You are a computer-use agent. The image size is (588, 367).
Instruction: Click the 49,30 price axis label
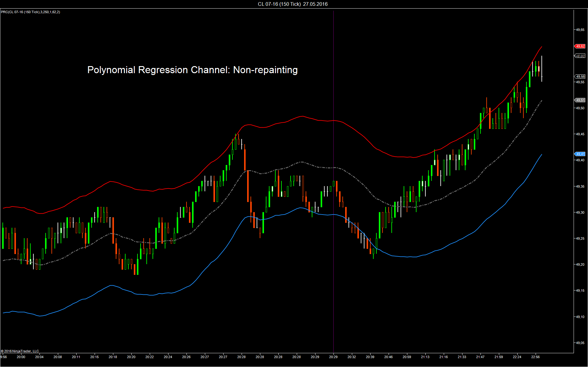580,212
